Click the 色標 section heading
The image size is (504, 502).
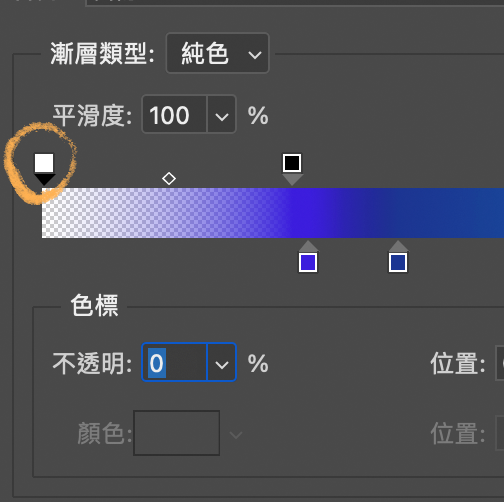(x=94, y=305)
